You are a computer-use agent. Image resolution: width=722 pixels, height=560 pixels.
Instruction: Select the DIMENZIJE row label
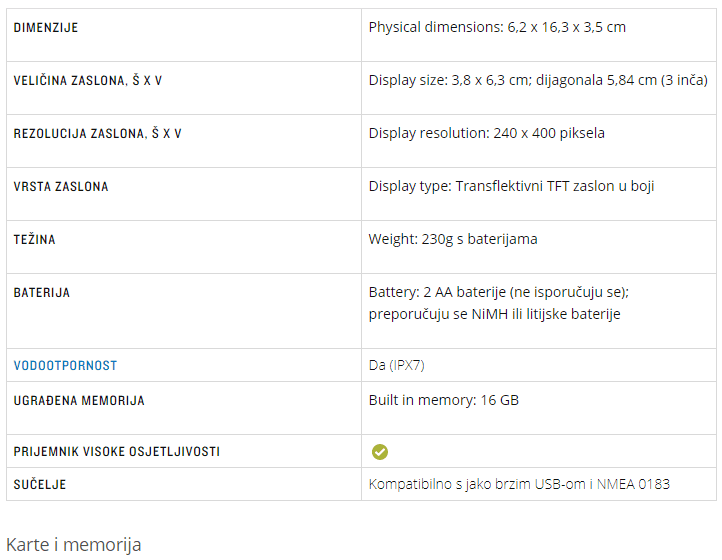(x=46, y=28)
